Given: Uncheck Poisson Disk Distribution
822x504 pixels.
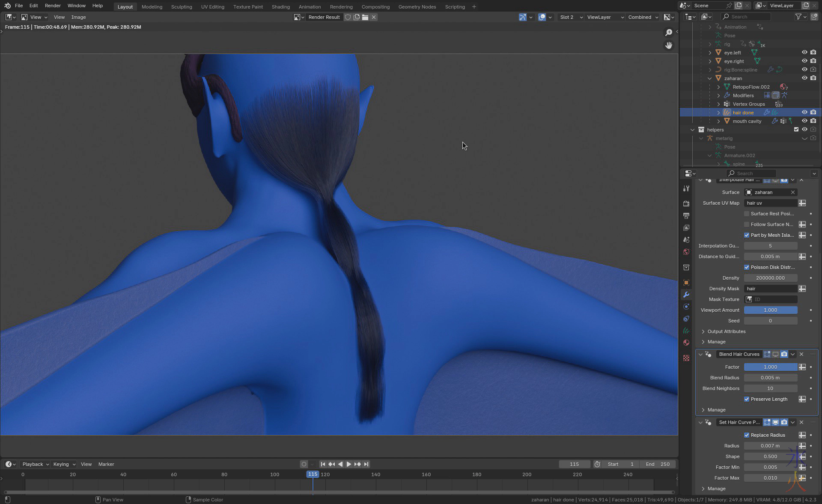Looking at the screenshot, I should (747, 267).
